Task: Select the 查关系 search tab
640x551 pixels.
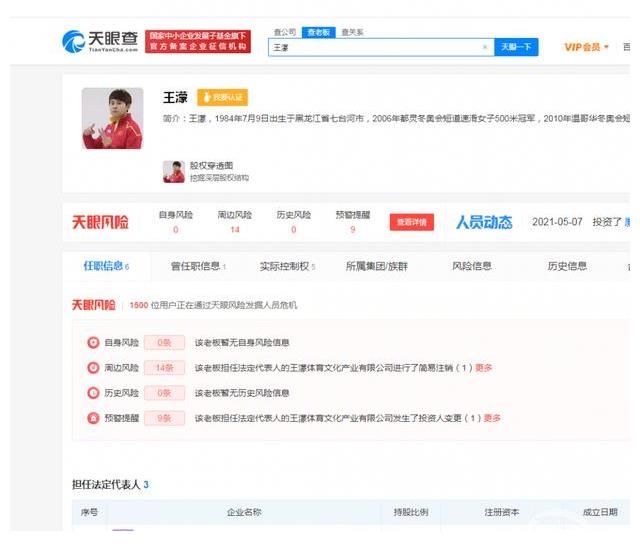Action: click(x=352, y=32)
